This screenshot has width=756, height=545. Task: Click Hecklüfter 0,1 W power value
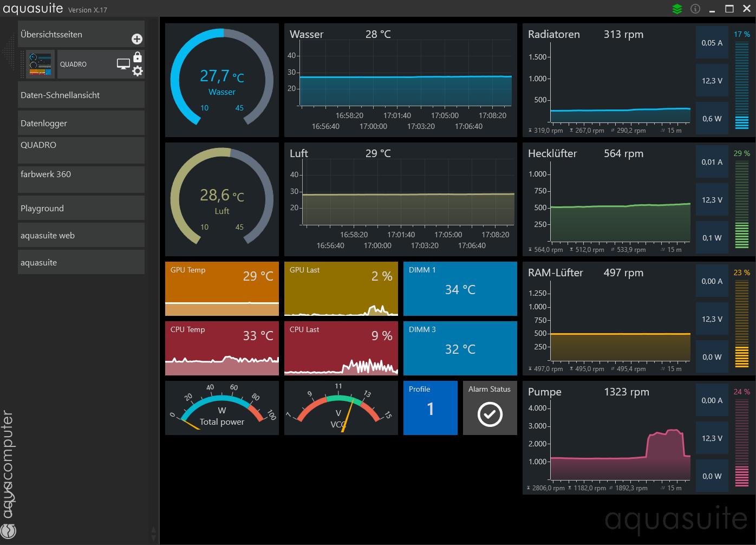click(x=712, y=238)
